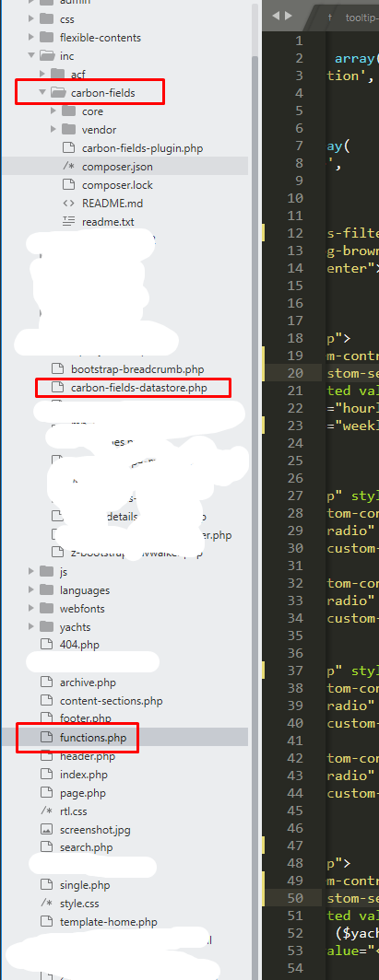Open screenshot.jpg file
The width and height of the screenshot is (379, 980).
95,829
